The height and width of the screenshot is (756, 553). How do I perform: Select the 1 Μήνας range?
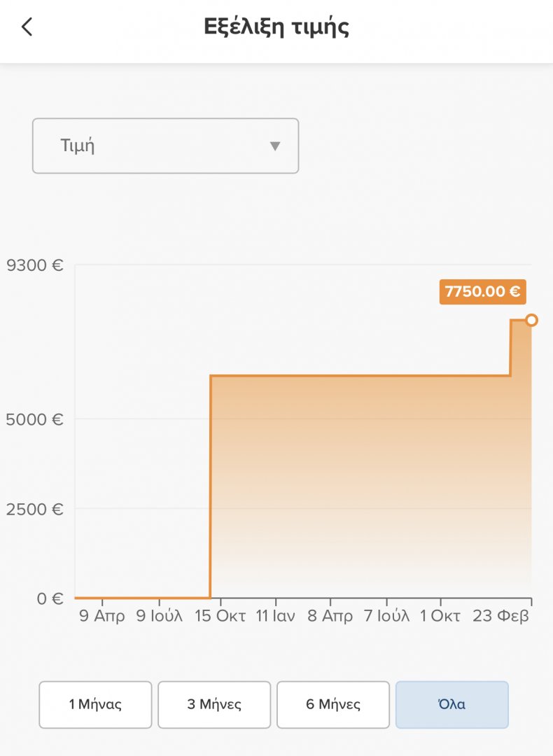coord(95,704)
